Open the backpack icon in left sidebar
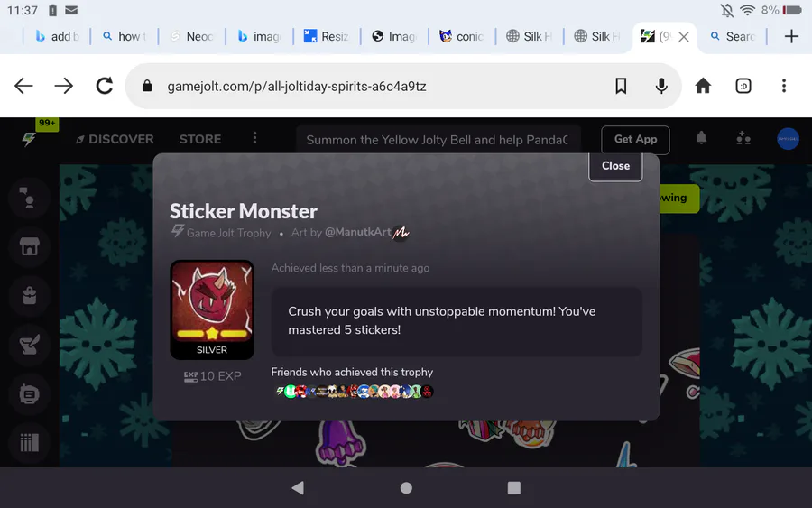This screenshot has width=812, height=508. coord(30,296)
